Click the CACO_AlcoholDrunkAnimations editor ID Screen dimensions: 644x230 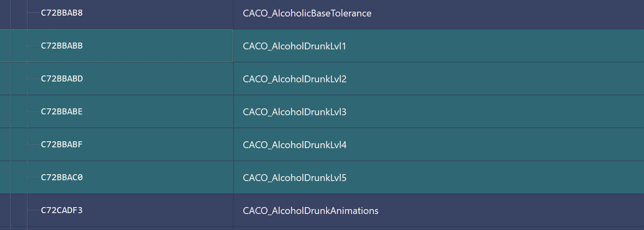pos(311,211)
